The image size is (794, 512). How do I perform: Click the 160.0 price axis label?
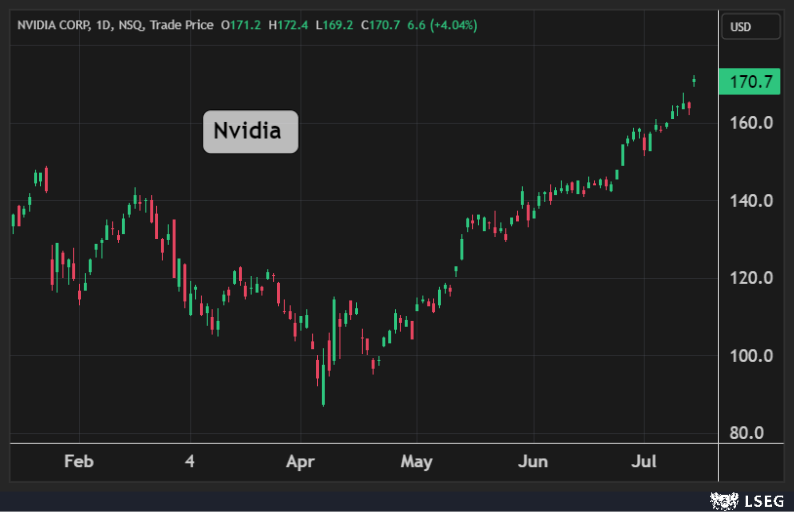point(751,123)
